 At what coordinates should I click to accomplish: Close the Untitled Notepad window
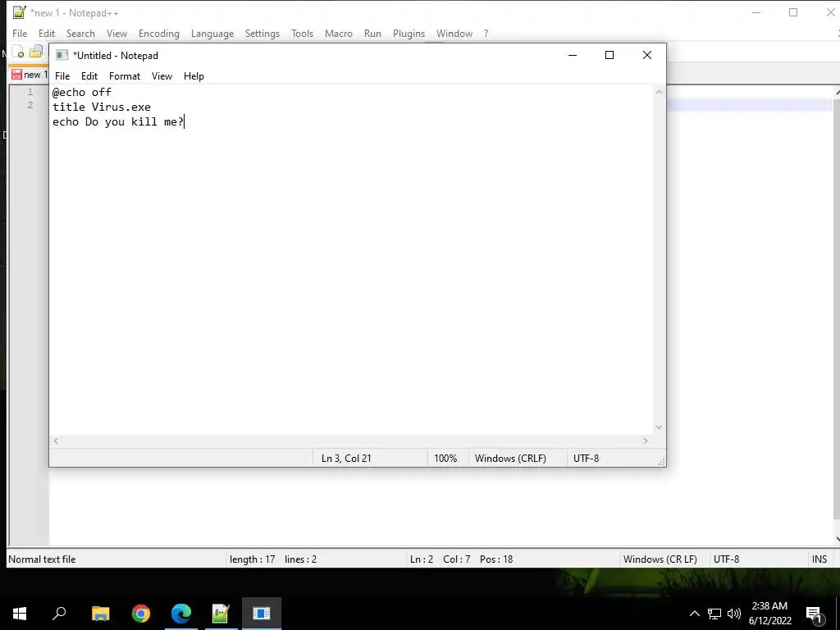(647, 55)
